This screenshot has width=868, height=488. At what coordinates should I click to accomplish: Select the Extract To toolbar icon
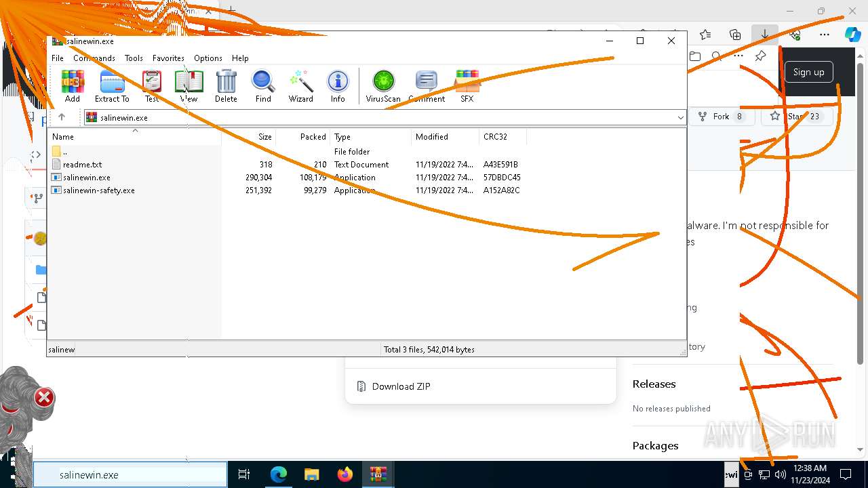pyautogui.click(x=112, y=86)
